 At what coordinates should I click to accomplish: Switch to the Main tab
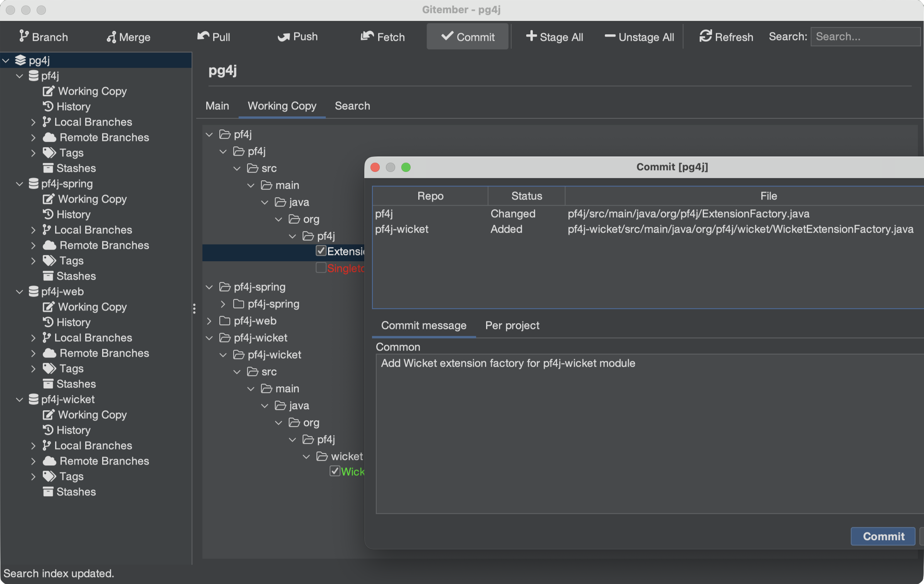[217, 106]
